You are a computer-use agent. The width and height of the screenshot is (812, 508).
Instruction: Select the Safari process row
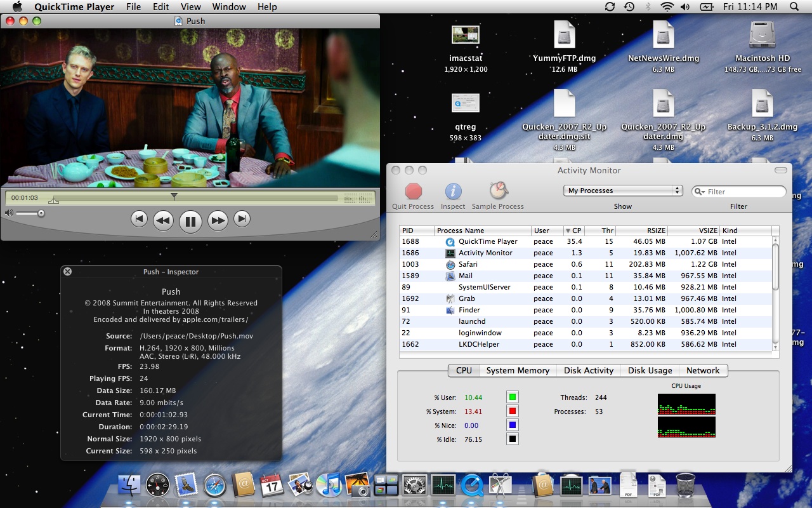(x=586, y=264)
